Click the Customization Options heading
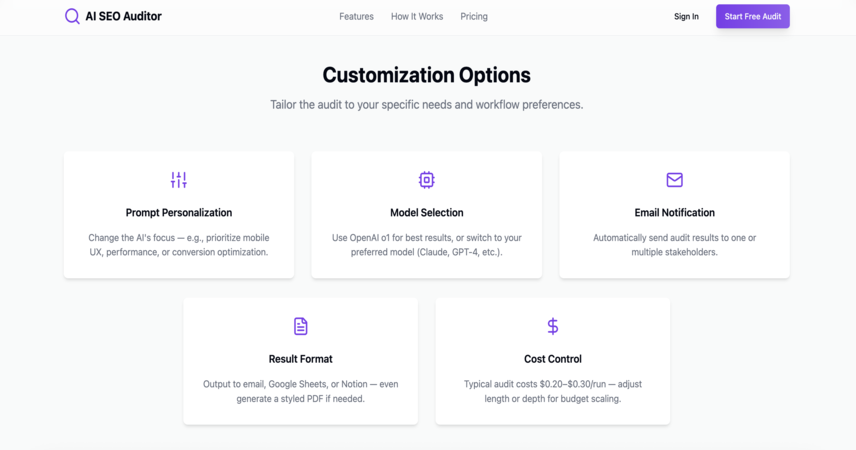 tap(426, 75)
